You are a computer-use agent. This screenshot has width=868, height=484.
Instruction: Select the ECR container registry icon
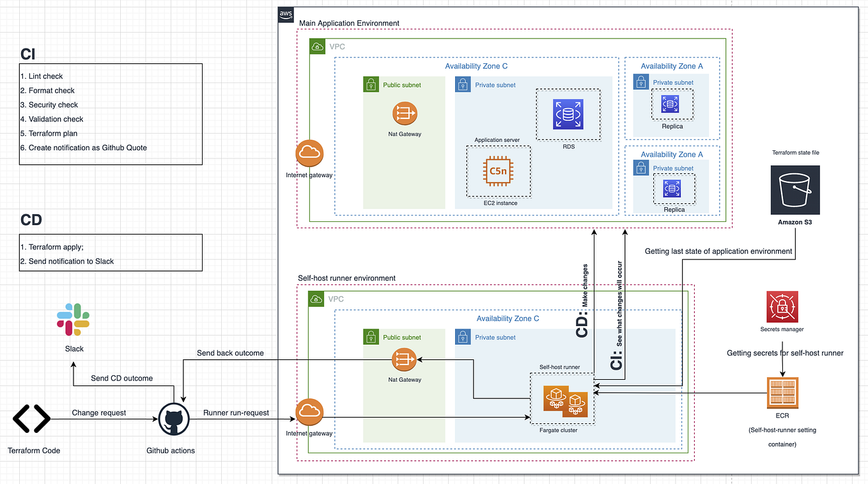click(782, 393)
